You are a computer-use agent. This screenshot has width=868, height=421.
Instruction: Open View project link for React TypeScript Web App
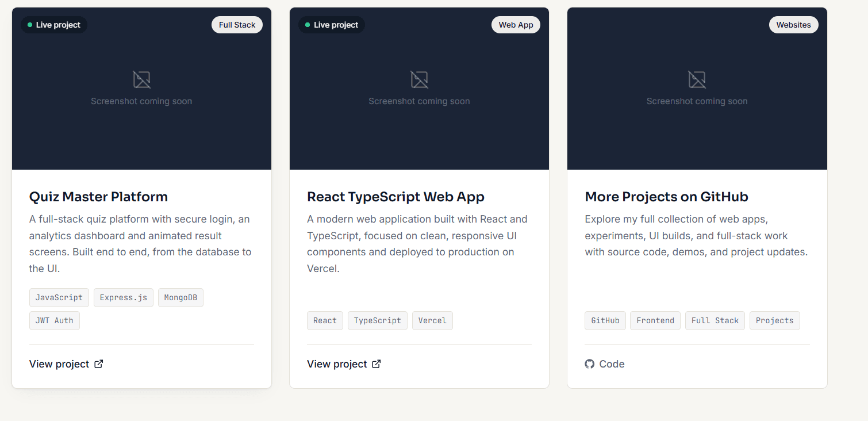point(344,364)
